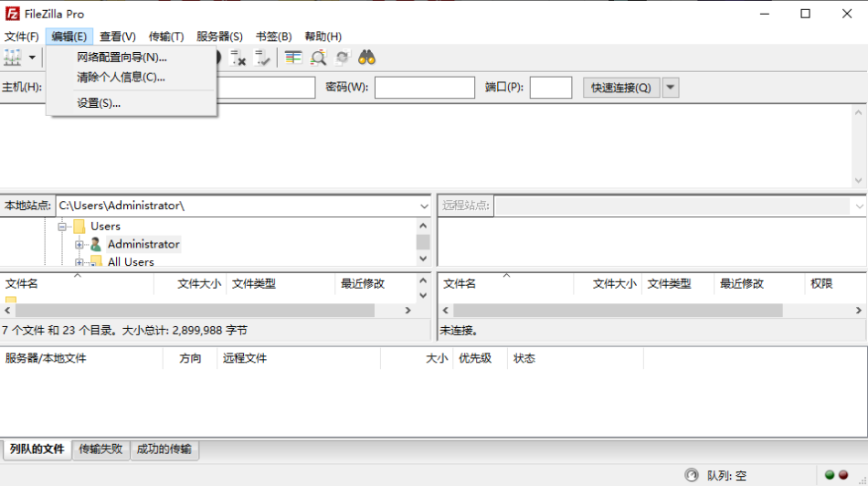Open the Site Manager dropdown arrow
Screen dimensions: 868x486
(x=32, y=57)
